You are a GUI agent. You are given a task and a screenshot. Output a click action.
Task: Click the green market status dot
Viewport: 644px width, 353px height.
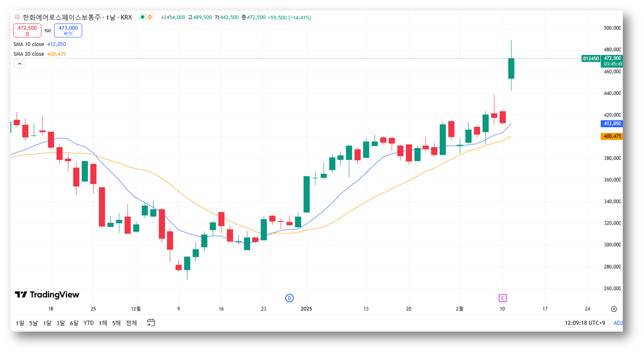coord(143,17)
